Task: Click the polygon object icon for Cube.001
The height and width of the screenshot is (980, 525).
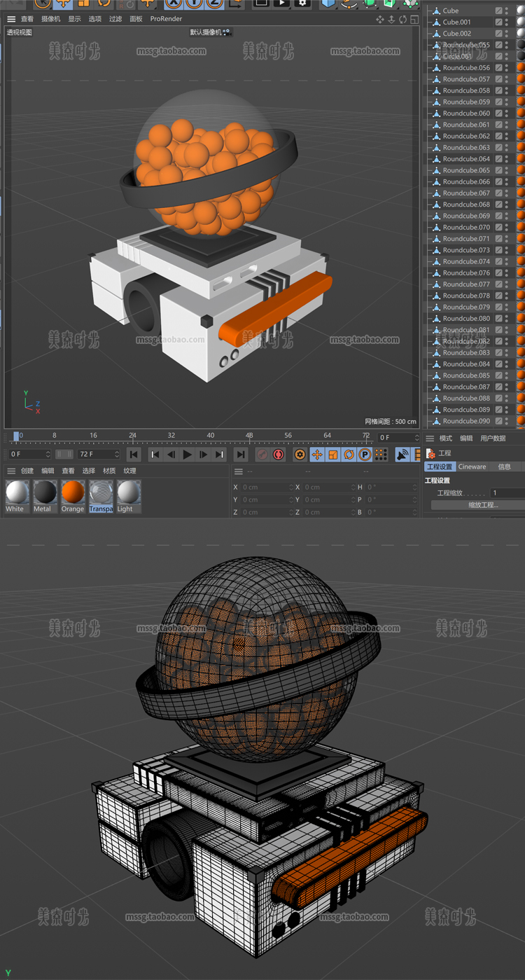Action: pyautogui.click(x=437, y=22)
